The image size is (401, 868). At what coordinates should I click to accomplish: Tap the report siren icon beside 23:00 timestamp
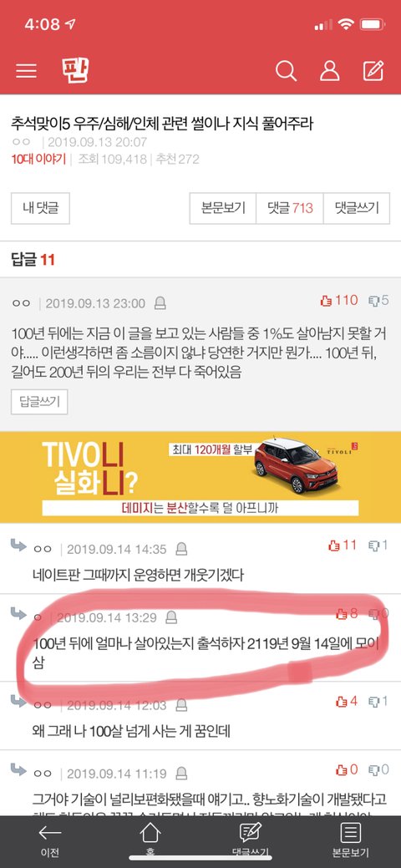click(x=160, y=303)
